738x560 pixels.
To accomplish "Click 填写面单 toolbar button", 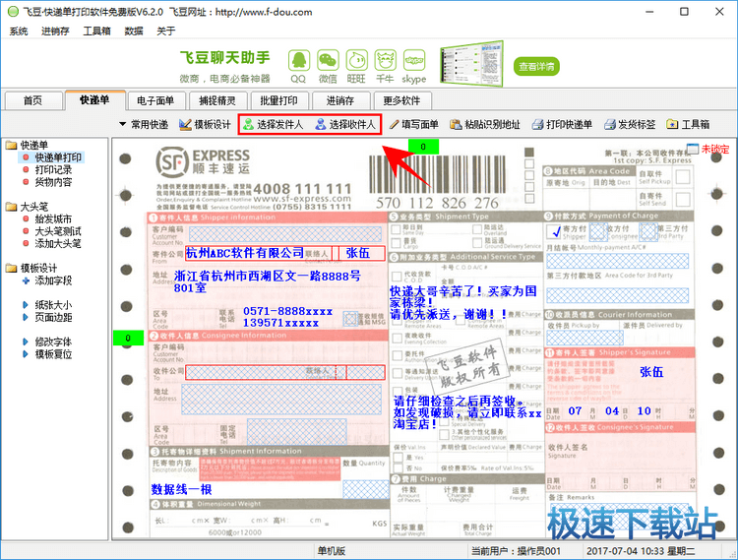I will 413,125.
